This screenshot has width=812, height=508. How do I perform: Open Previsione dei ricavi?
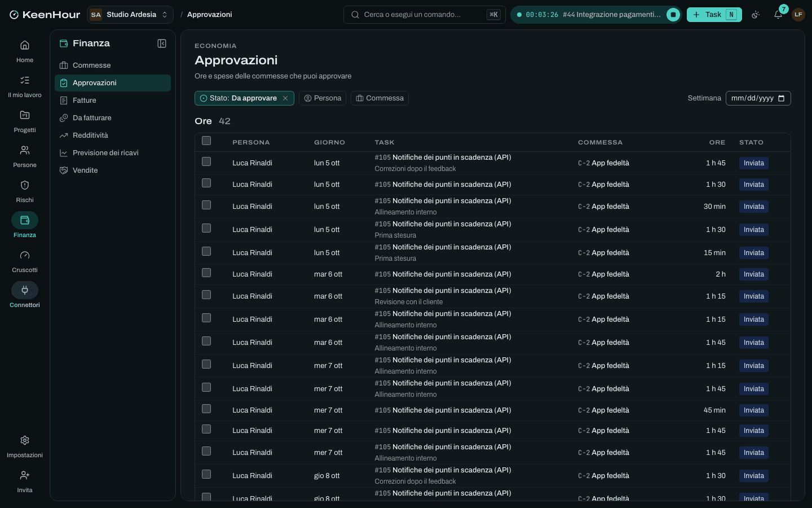[113, 153]
